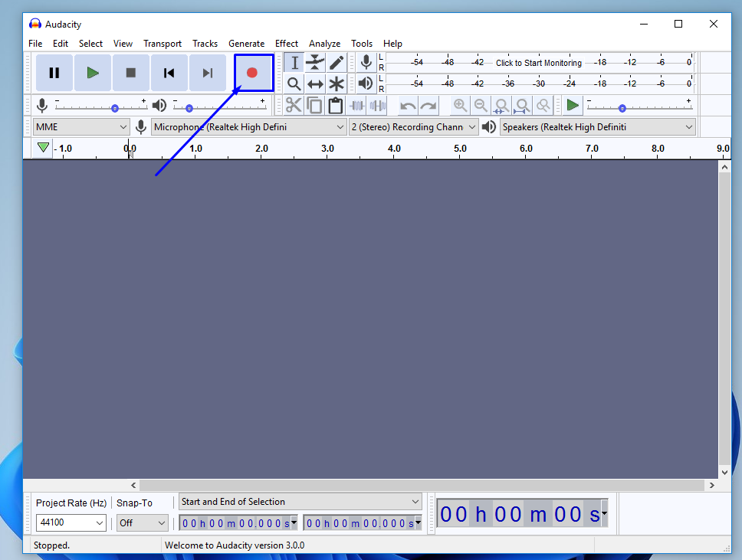Screen dimensions: 742x560
Task: Activate the Multi-Tool
Action: pyautogui.click(x=336, y=84)
